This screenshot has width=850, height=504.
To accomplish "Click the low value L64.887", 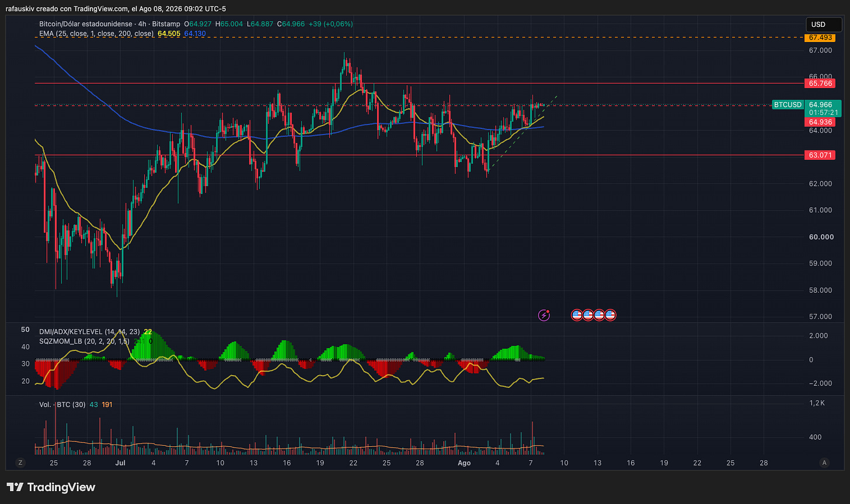I will 260,24.
